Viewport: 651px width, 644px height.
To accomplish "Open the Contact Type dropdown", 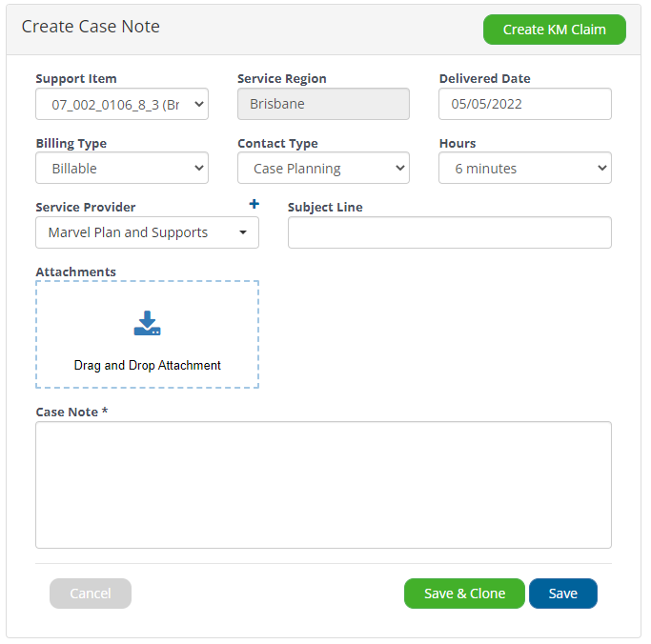I will 323,168.
